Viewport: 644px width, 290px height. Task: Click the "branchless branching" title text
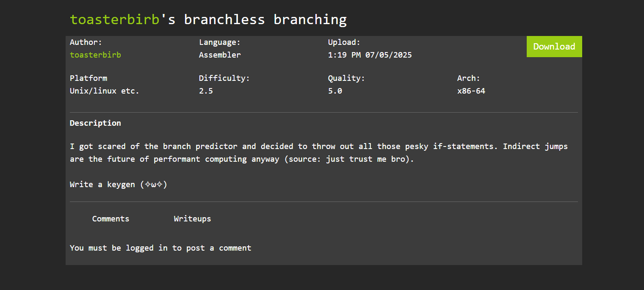(265, 19)
